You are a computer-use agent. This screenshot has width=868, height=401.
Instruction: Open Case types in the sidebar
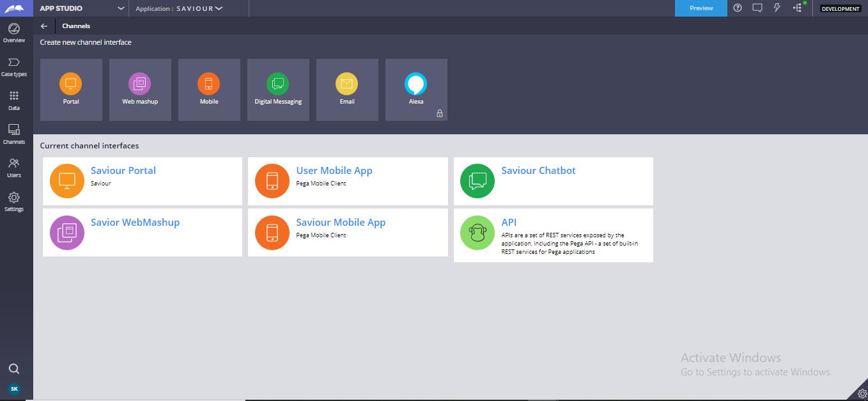[14, 67]
